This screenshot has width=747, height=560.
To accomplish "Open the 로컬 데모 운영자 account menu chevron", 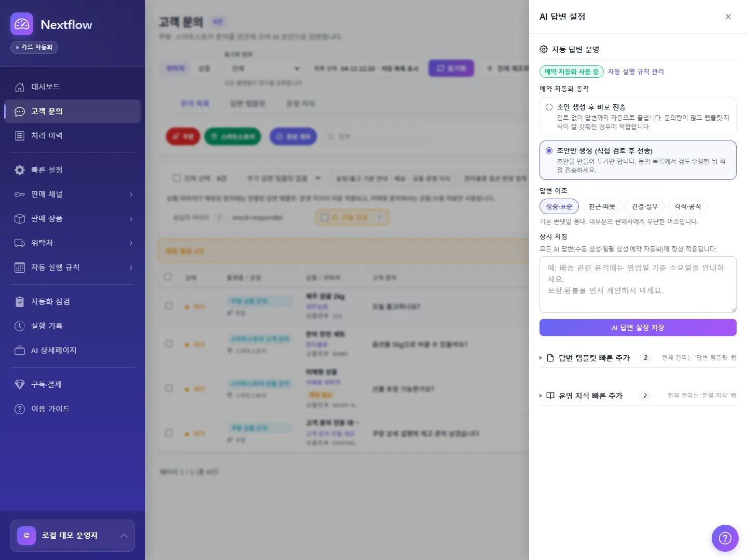I will 124,536.
